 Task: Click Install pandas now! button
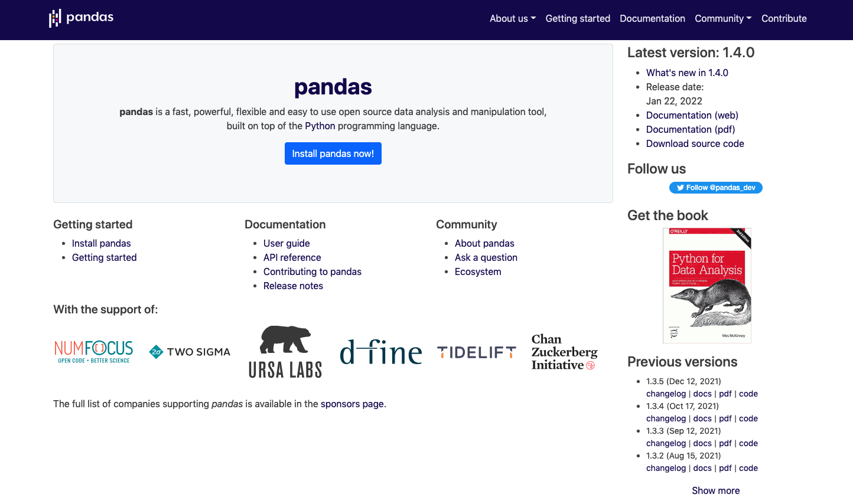(x=333, y=153)
